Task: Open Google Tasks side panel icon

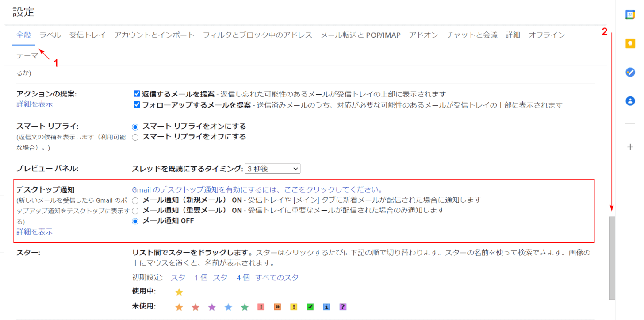Action: (x=630, y=72)
